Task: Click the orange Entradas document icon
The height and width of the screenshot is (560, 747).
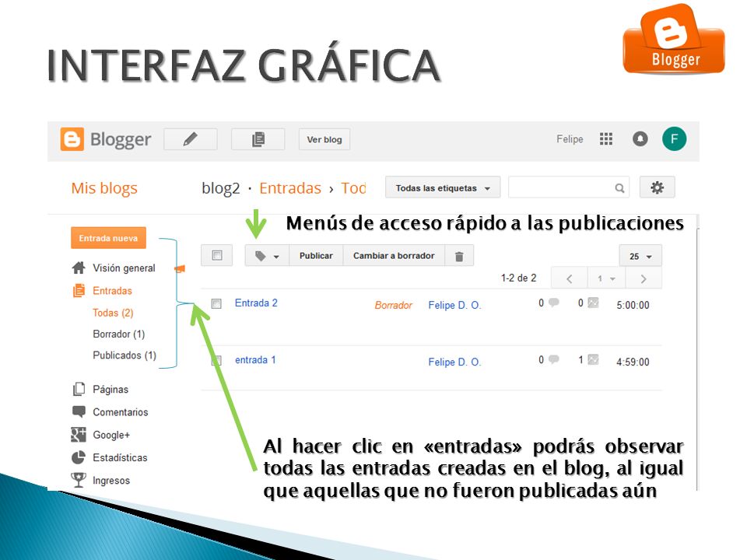Action: (79, 290)
